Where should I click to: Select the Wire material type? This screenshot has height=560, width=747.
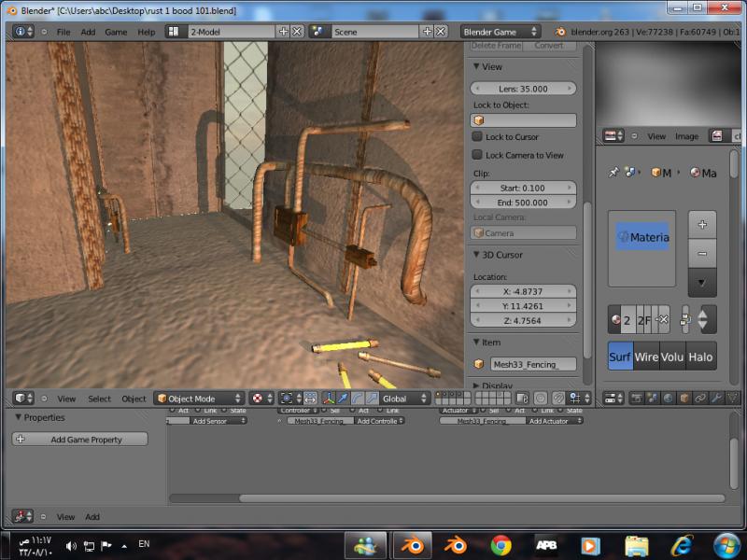646,357
